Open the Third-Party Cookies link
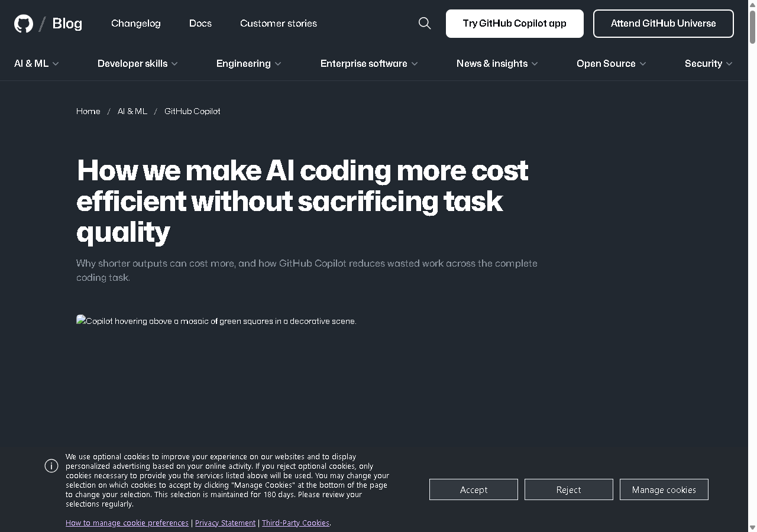 [296, 523]
